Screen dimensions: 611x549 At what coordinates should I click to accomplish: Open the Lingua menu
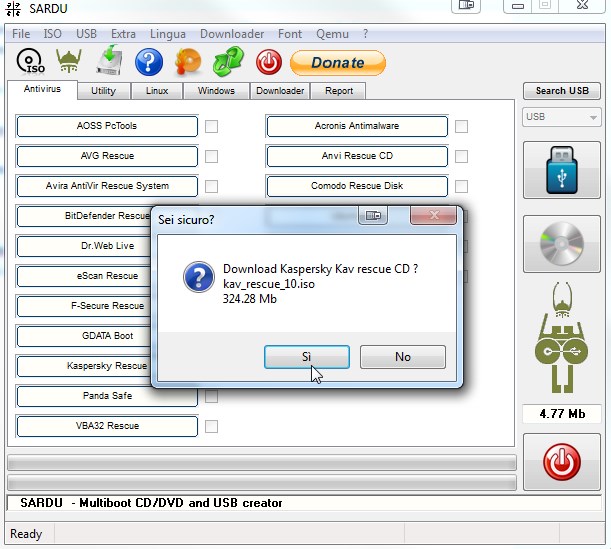(168, 34)
